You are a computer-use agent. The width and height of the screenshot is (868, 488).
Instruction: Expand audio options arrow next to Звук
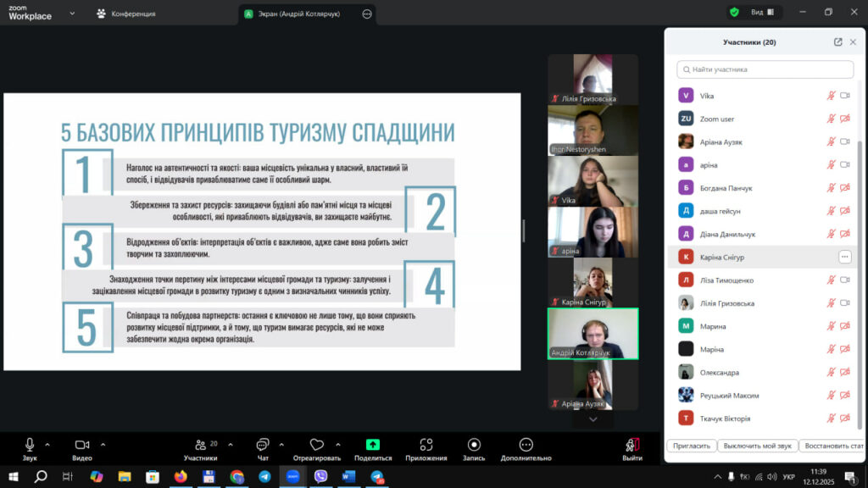[x=47, y=444]
